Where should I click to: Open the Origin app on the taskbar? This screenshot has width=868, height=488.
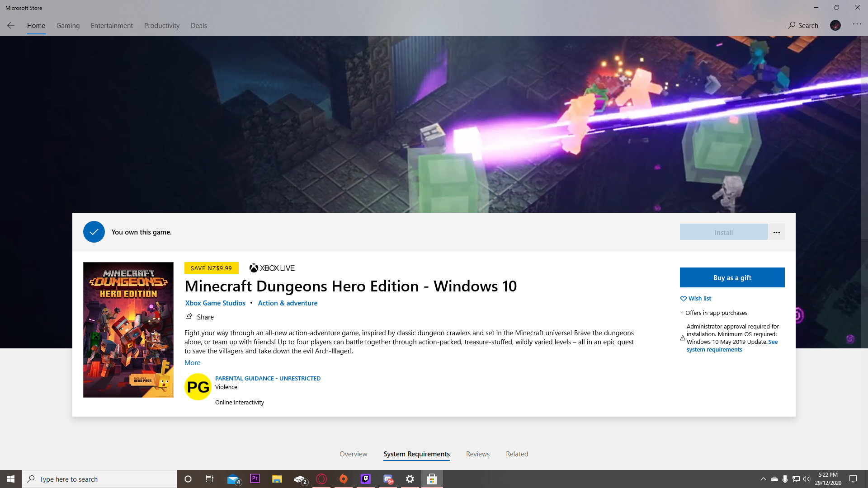pyautogui.click(x=344, y=479)
